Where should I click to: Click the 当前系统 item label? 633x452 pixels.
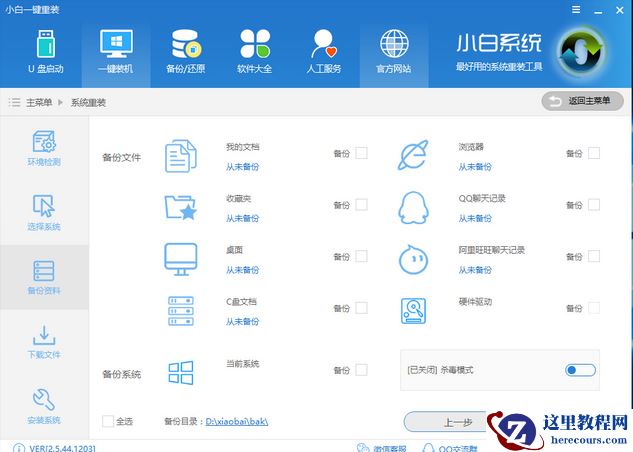[243, 364]
